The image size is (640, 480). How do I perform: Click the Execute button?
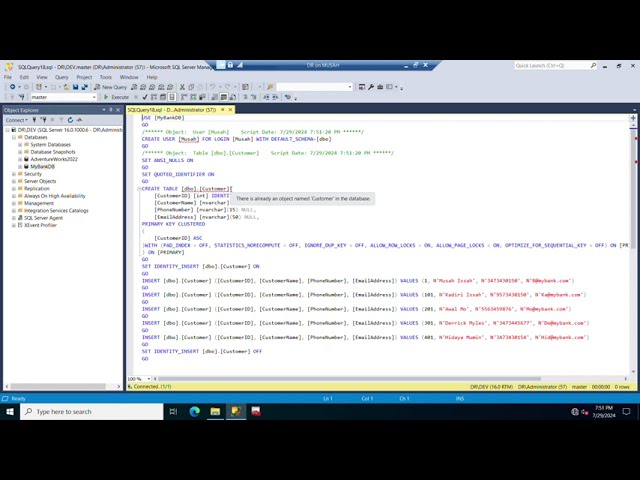pos(116,97)
